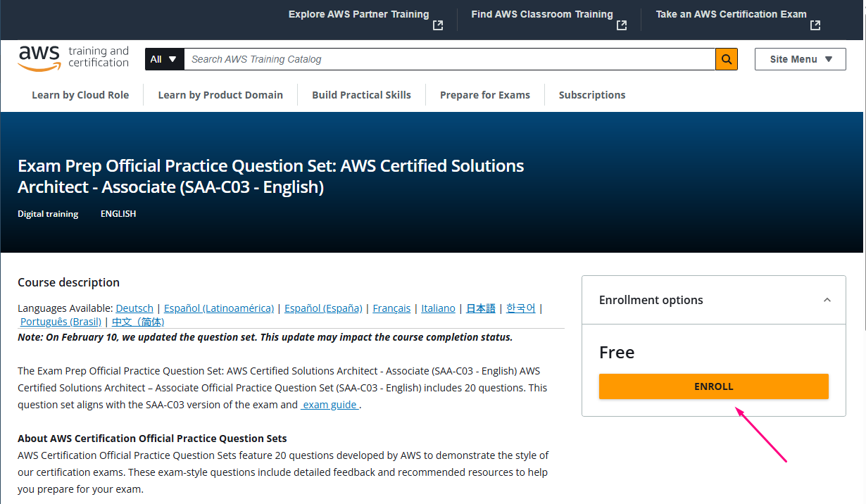Open the Prepare for Exams menu
866x504 pixels.
(x=485, y=95)
